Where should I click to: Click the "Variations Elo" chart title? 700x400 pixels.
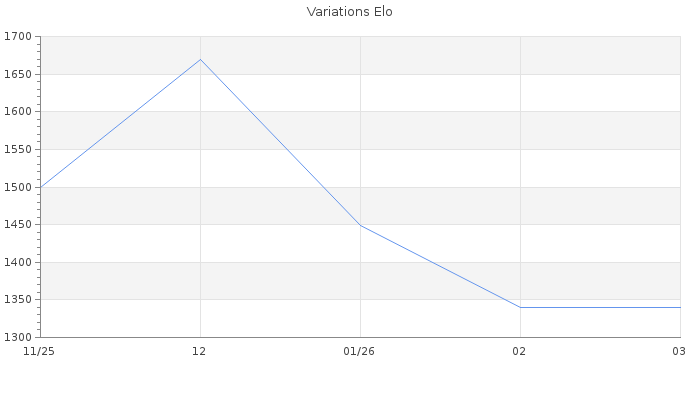(350, 12)
